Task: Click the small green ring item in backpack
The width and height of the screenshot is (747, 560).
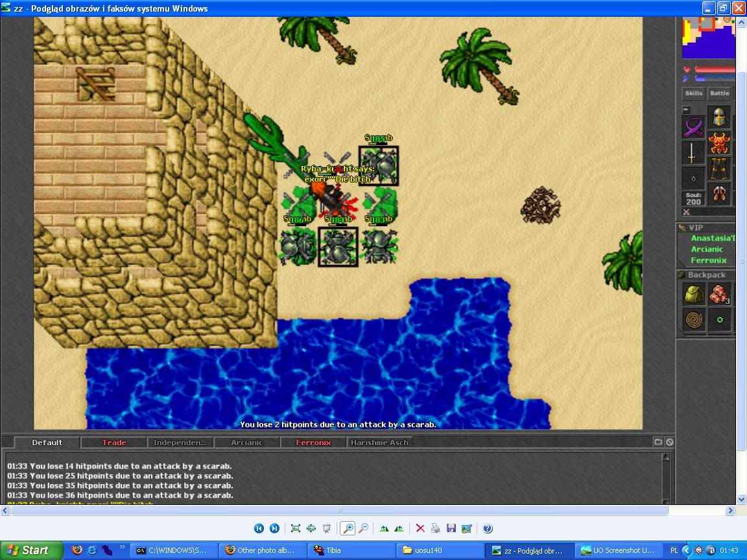Action: tap(719, 320)
